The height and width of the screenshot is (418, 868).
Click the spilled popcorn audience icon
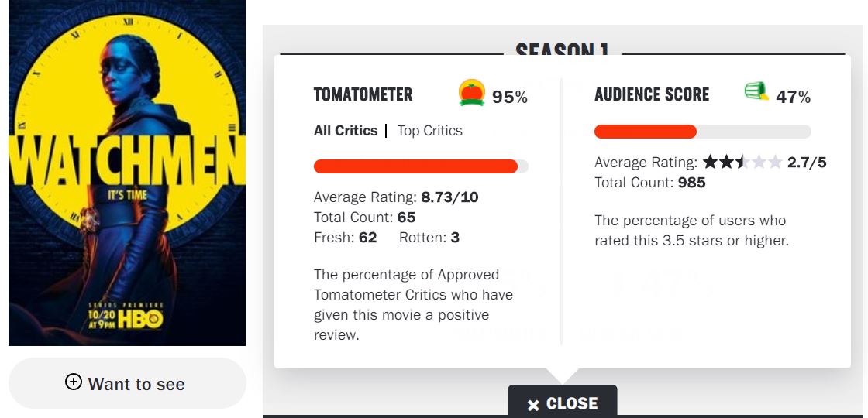point(756,93)
